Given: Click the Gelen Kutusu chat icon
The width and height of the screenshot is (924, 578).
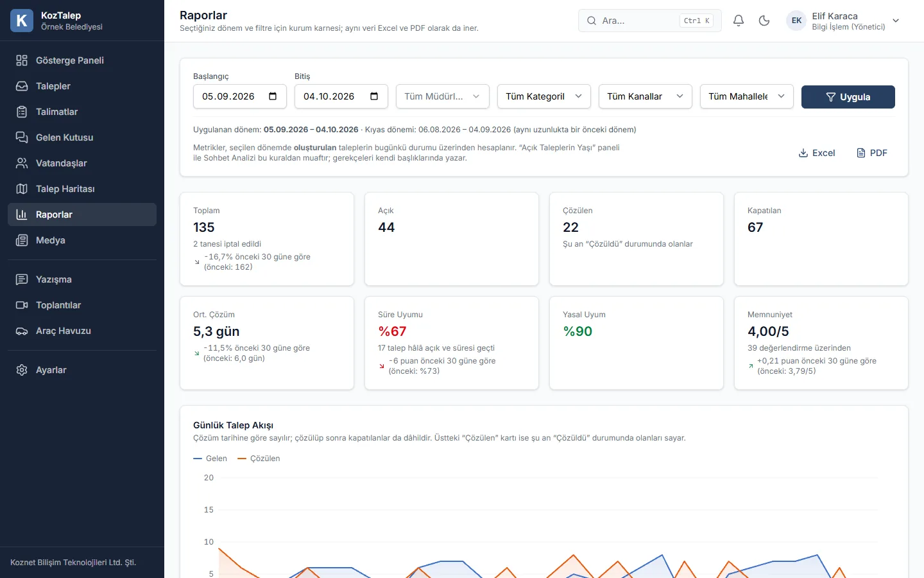Looking at the screenshot, I should point(22,137).
